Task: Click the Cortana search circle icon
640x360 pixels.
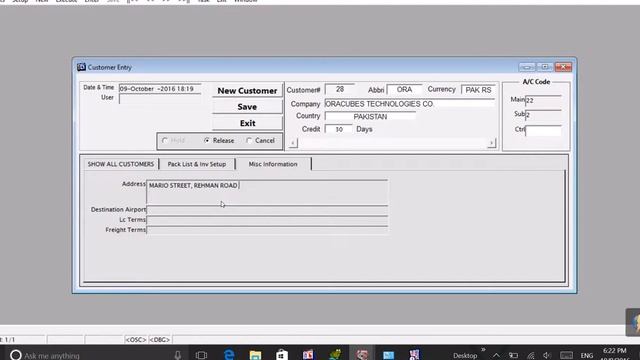Action: [16, 355]
